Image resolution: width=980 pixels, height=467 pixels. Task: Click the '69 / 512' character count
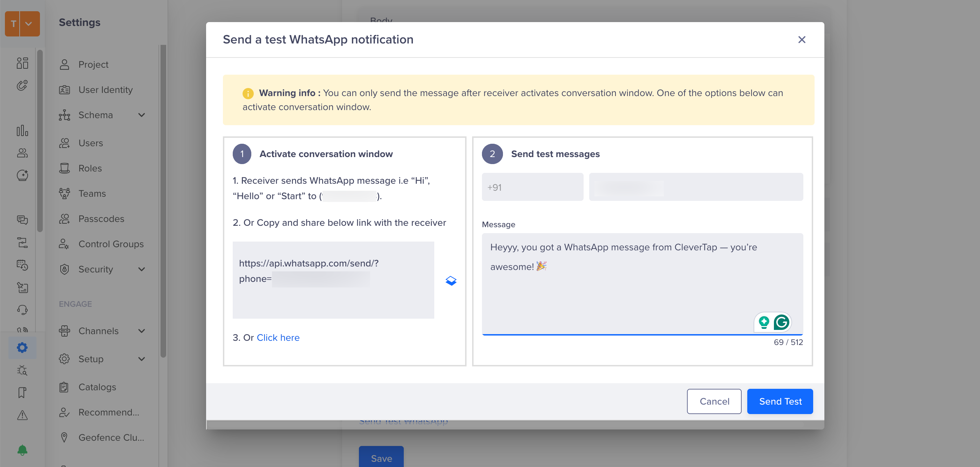[x=788, y=342]
